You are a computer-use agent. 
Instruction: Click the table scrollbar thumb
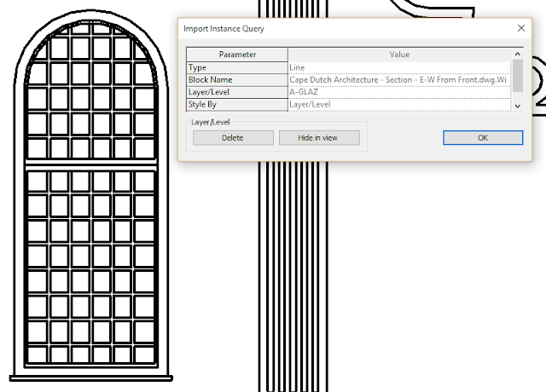point(518,76)
